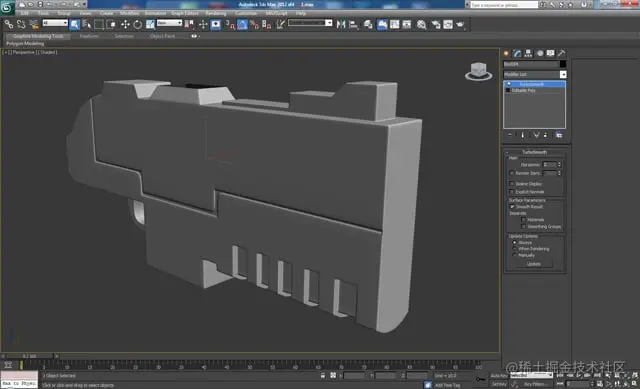Toggle the Percent Snap icon
The height and width of the screenshot is (389, 640).
(254, 24)
